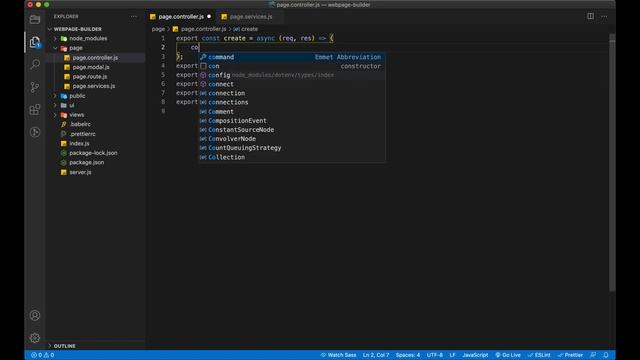
Task: Click 'create' symbol in breadcrumb
Action: (x=249, y=29)
